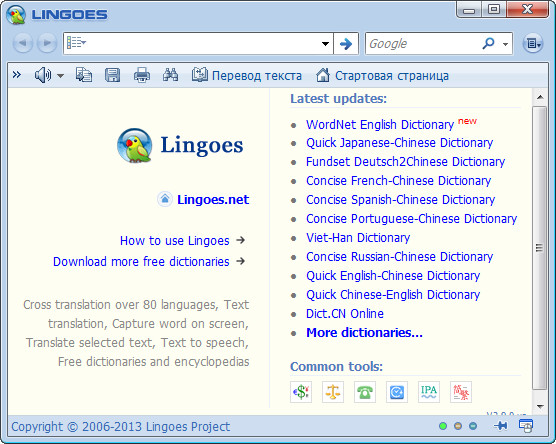This screenshot has height=444, width=556.
Task: Open Concise French-Chinese Dictionary link
Action: tap(398, 181)
